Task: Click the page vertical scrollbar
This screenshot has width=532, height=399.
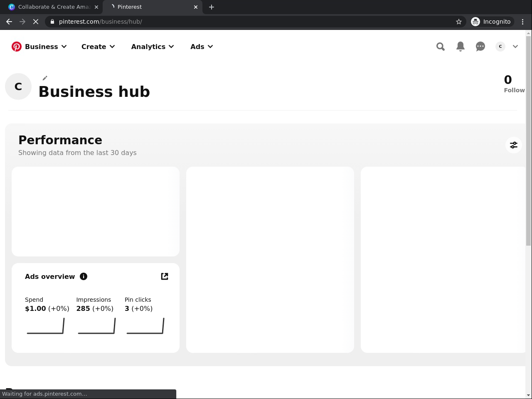Action: tap(528, 141)
